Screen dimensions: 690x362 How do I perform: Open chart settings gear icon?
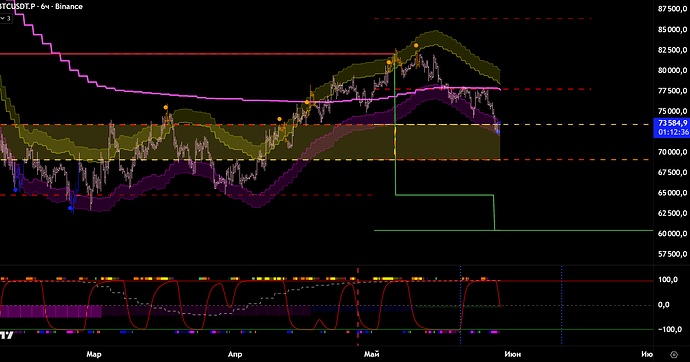674,354
